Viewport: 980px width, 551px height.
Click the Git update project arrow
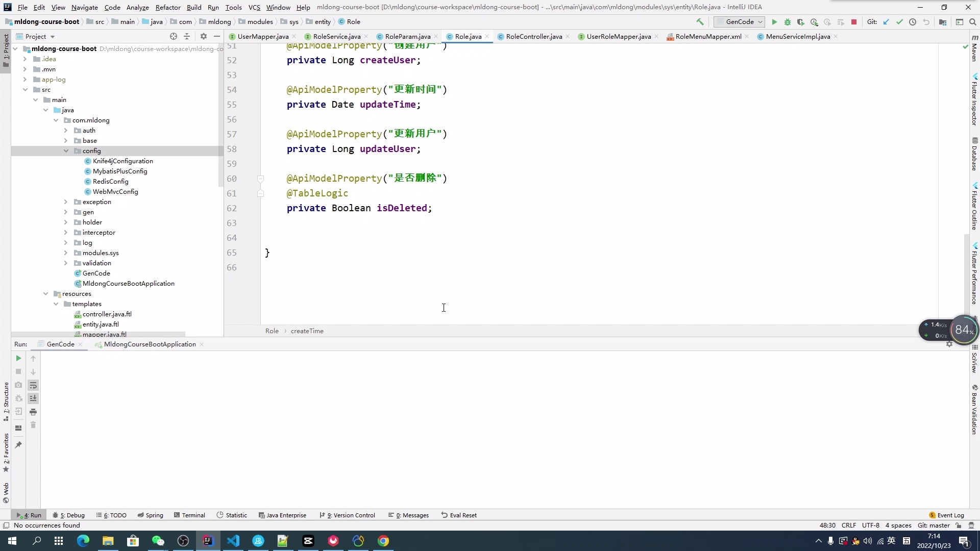coord(886,22)
